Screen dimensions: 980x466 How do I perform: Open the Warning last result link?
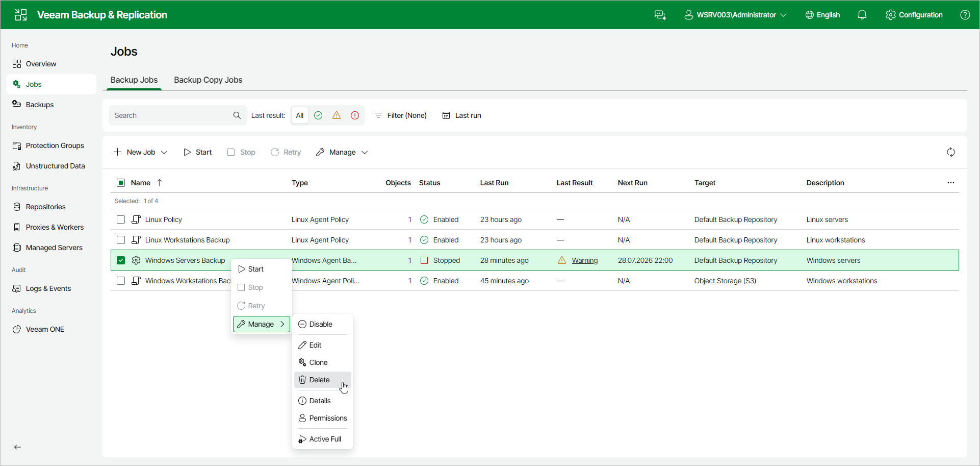point(585,260)
